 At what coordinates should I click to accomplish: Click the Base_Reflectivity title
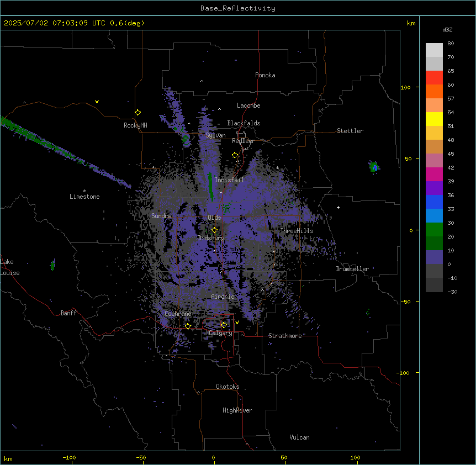(238, 8)
